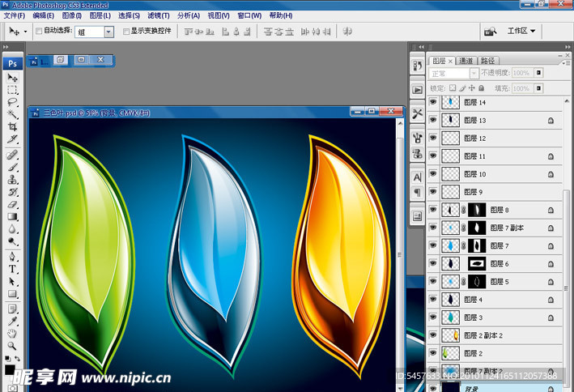Select 图层 12 in the layers list
Viewport: 574px width, 392px height.
475,138
